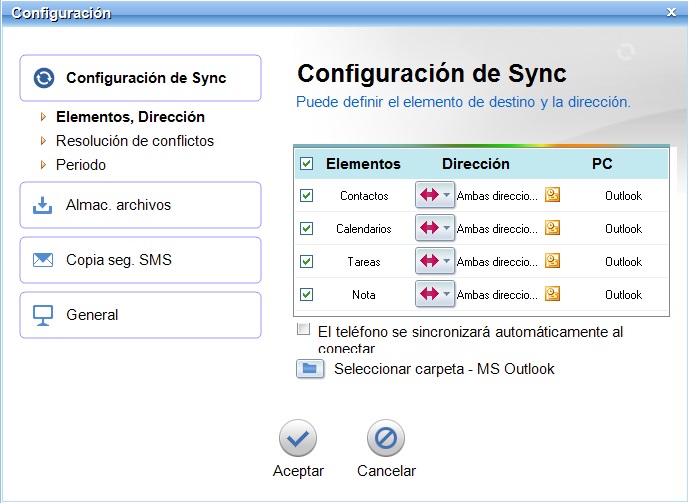Click the sync arrows icon beside Configuración de Sync
This screenshot has height=503, width=689.
tap(44, 78)
